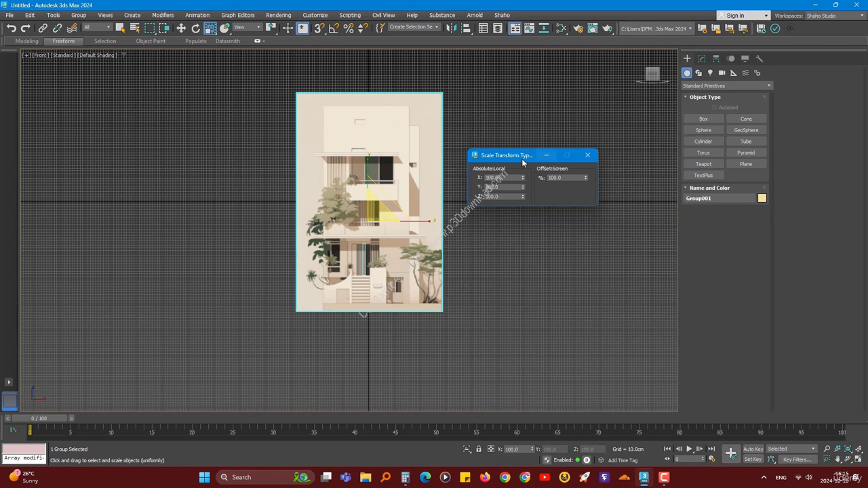Open the project path dropdown

point(656,28)
